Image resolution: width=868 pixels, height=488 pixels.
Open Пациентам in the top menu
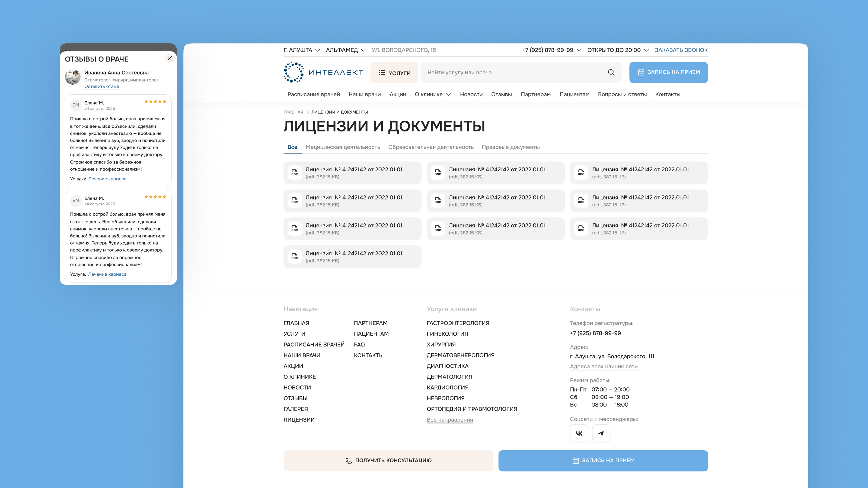point(574,95)
